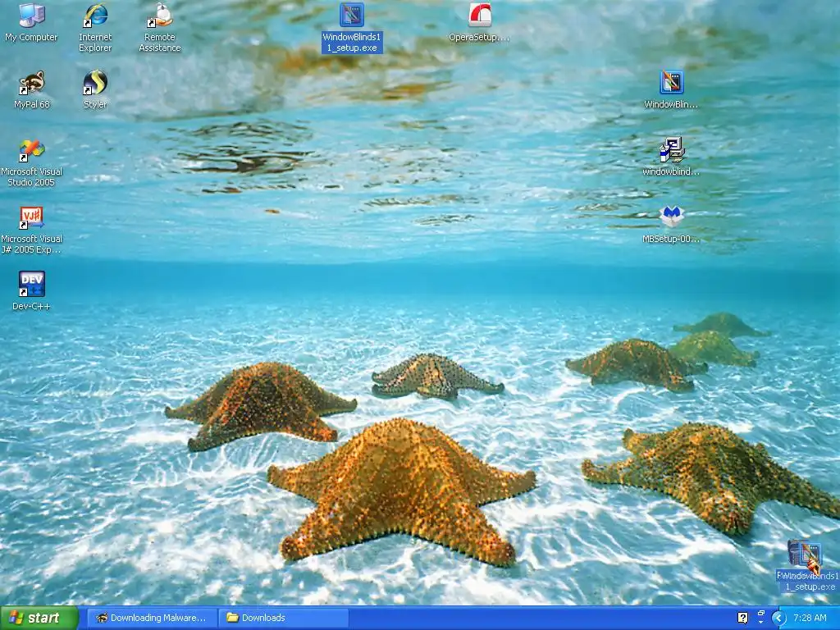The width and height of the screenshot is (840, 630).
Task: Select the Remote Assistance shortcut
Action: [160, 28]
